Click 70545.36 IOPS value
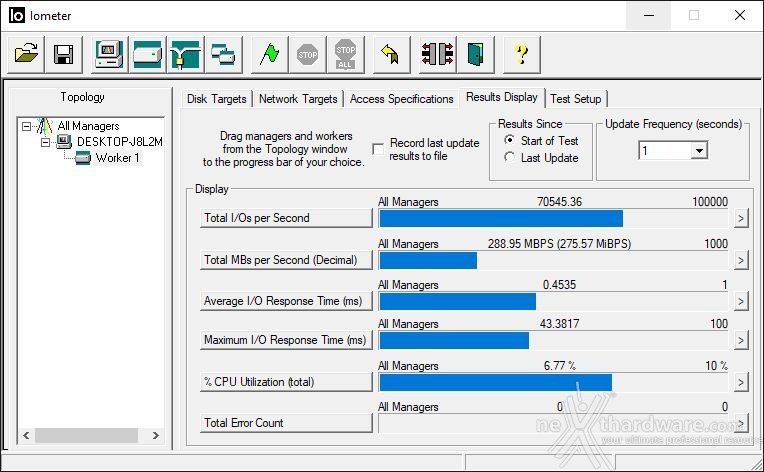Image resolution: width=764 pixels, height=472 pixels. pyautogui.click(x=559, y=202)
